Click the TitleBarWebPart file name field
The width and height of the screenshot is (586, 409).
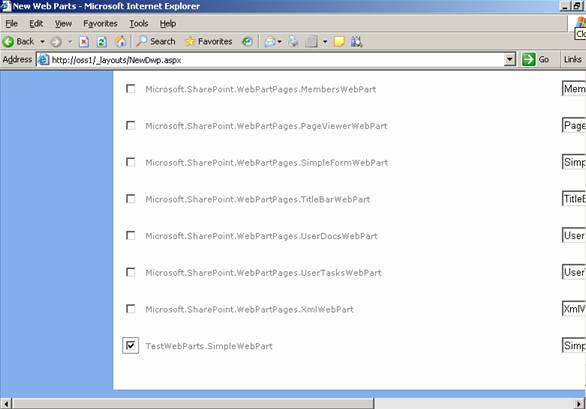[x=574, y=199]
